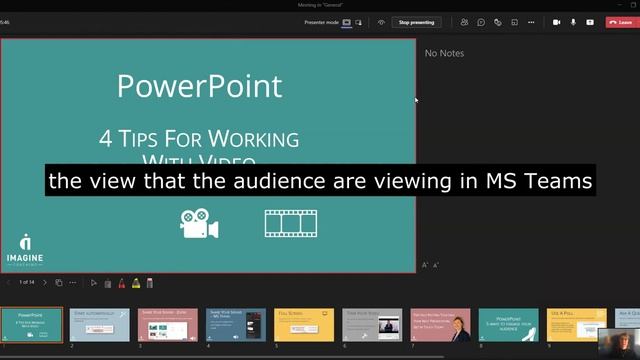Click the Stop presenting button
Screen dimensions: 640x360
click(416, 22)
